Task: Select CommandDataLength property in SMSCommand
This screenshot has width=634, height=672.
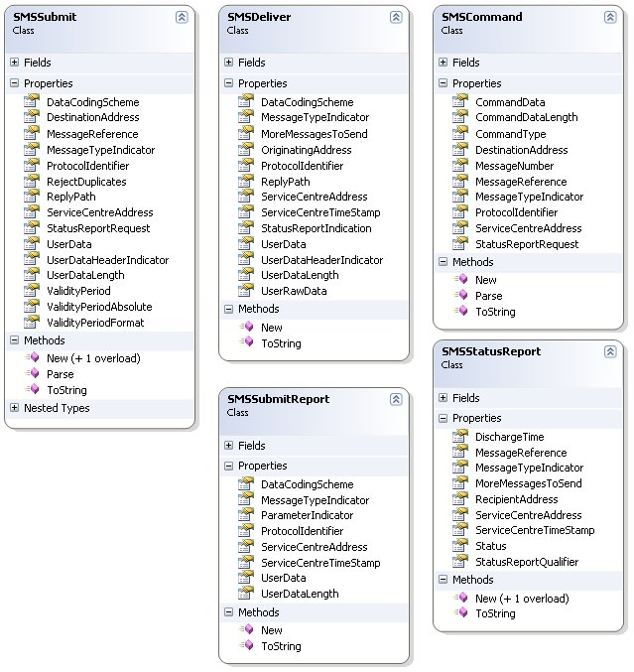Action: [x=527, y=117]
